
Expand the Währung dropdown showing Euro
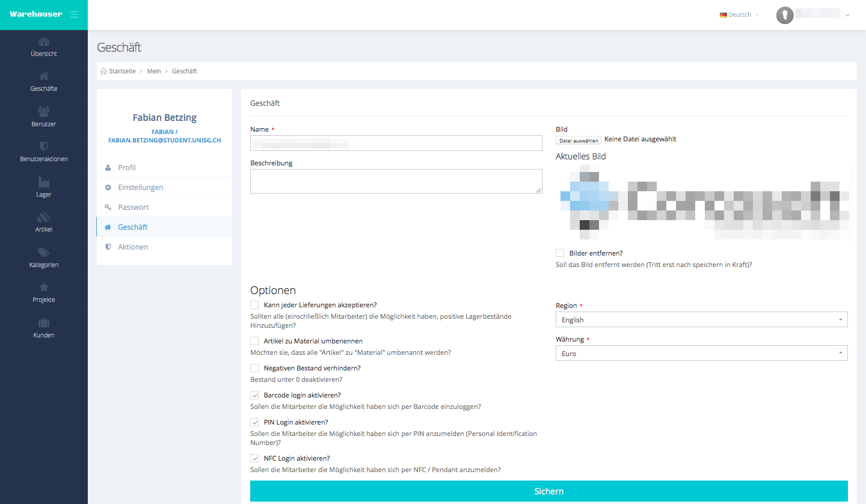point(701,354)
